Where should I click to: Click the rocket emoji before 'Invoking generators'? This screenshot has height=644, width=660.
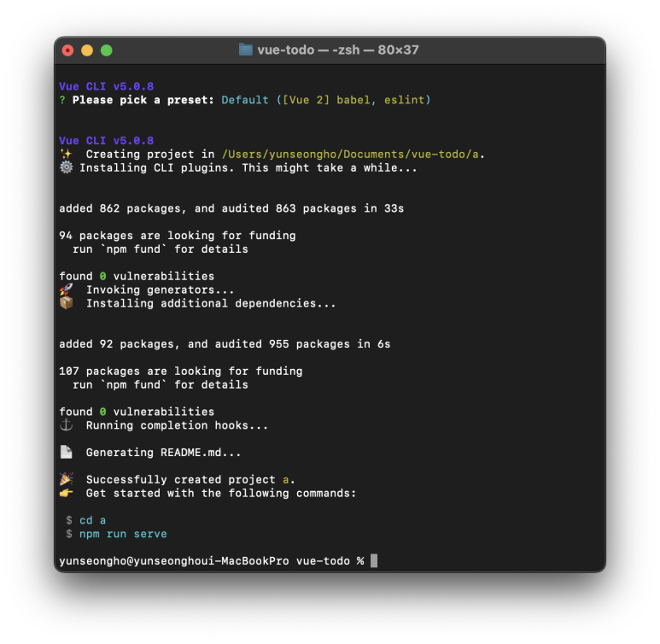point(66,290)
